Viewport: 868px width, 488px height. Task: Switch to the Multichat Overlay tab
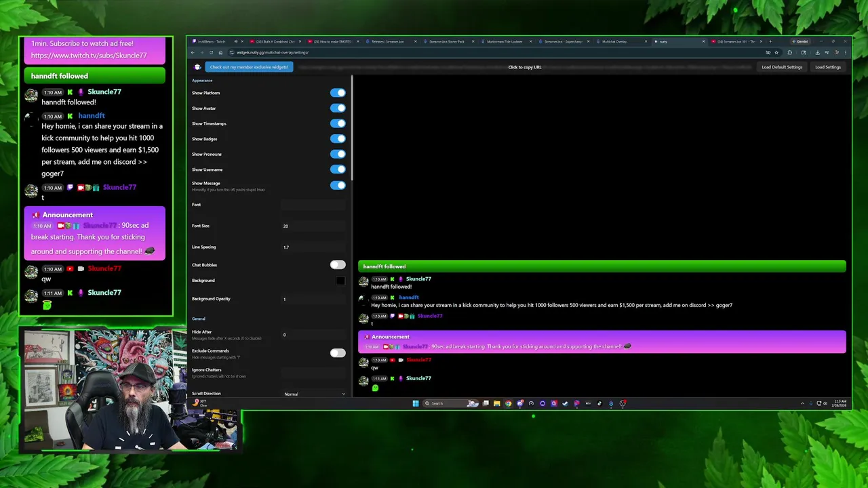(620, 41)
